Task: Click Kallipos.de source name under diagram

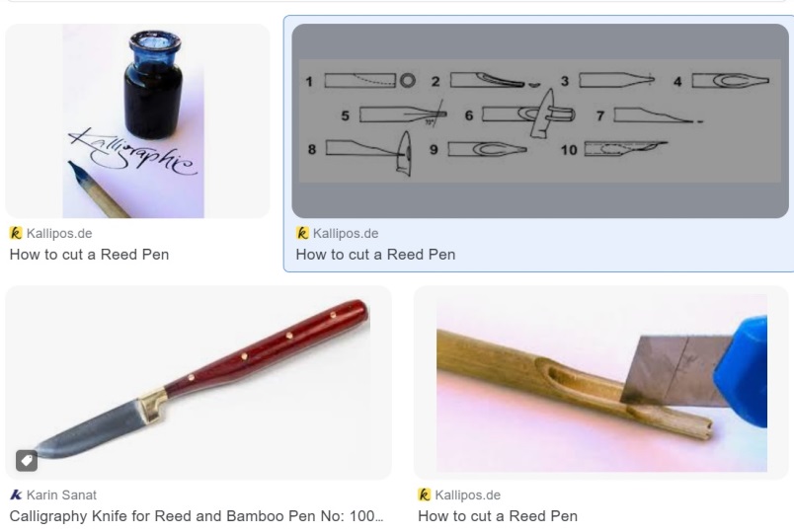Action: pyautogui.click(x=346, y=233)
